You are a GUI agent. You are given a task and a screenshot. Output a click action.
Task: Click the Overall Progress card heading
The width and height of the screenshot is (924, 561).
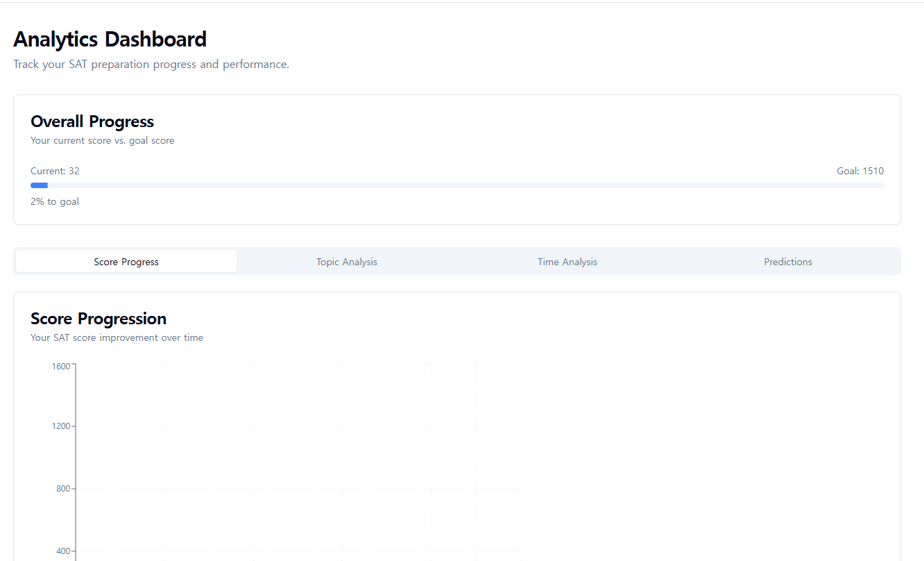click(92, 122)
